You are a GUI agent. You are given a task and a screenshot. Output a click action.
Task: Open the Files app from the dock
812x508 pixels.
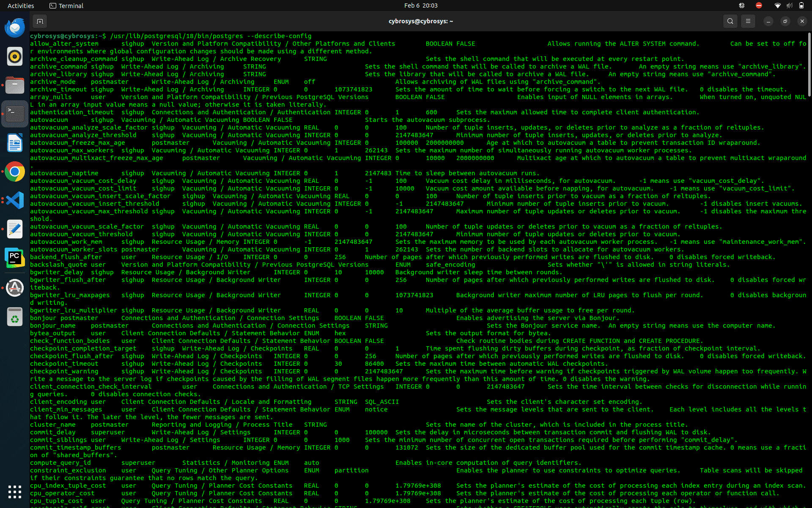coord(15,85)
